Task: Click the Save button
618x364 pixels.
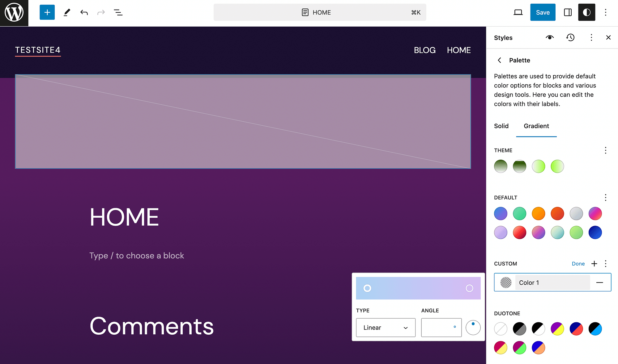Action: [x=543, y=12]
